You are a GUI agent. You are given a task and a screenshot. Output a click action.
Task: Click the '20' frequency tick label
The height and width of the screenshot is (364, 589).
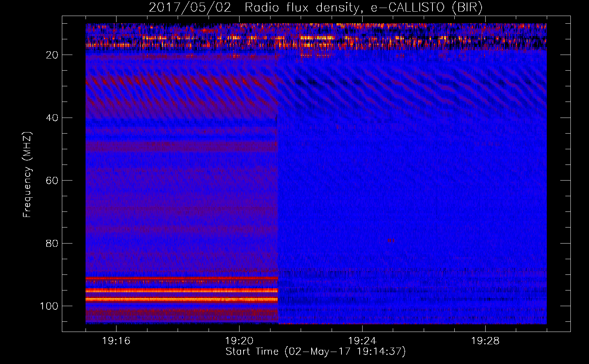(x=52, y=55)
